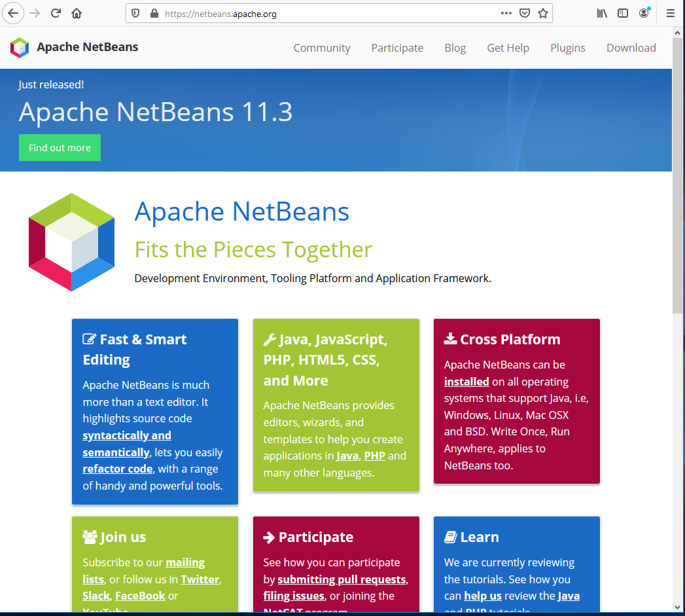
Task: Click the download icon beside Cross Platform
Action: 450,338
